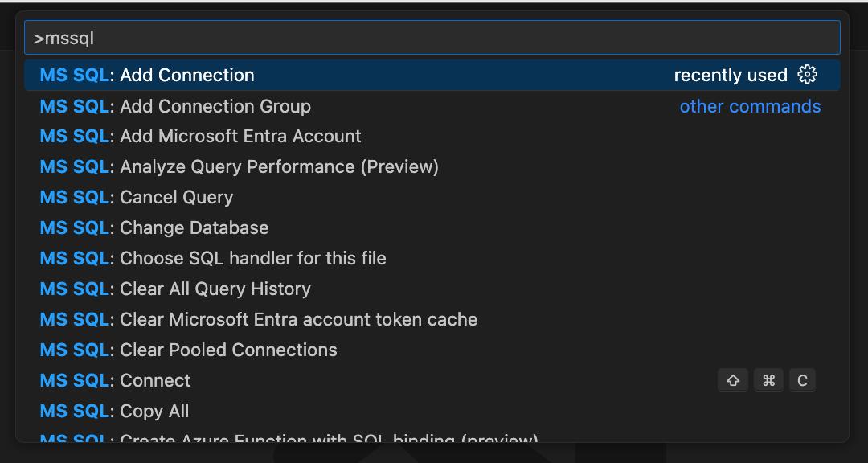
Task: Click the gear icon to configure keybinding
Action: point(807,75)
